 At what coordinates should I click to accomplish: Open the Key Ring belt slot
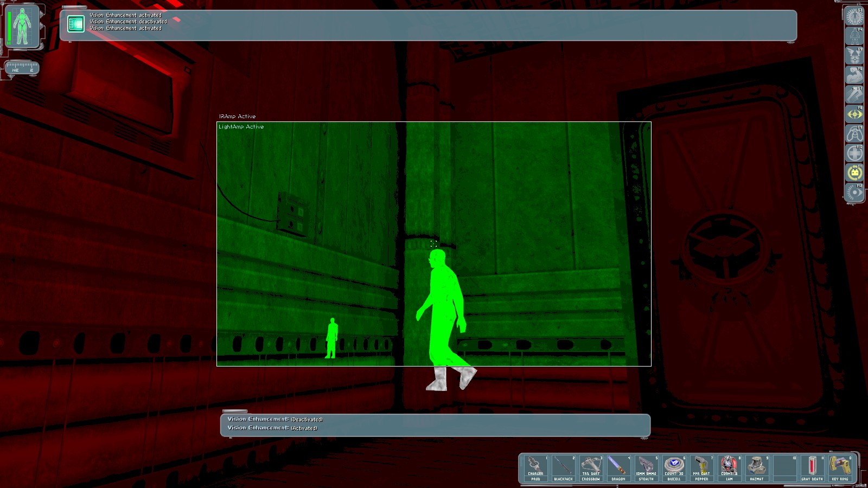pyautogui.click(x=840, y=468)
